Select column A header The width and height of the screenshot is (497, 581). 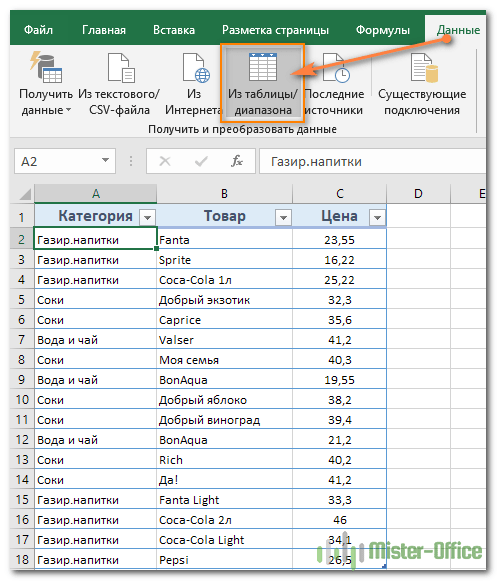(x=96, y=194)
